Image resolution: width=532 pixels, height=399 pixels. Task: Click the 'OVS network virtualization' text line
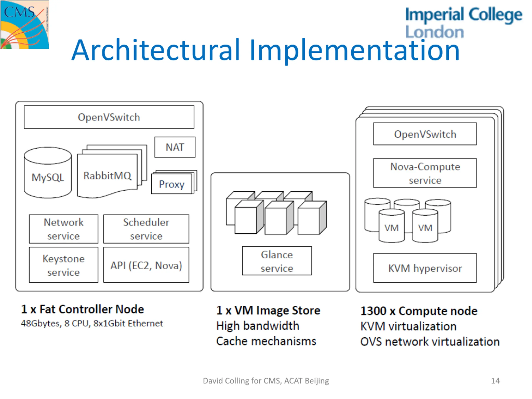coord(430,342)
